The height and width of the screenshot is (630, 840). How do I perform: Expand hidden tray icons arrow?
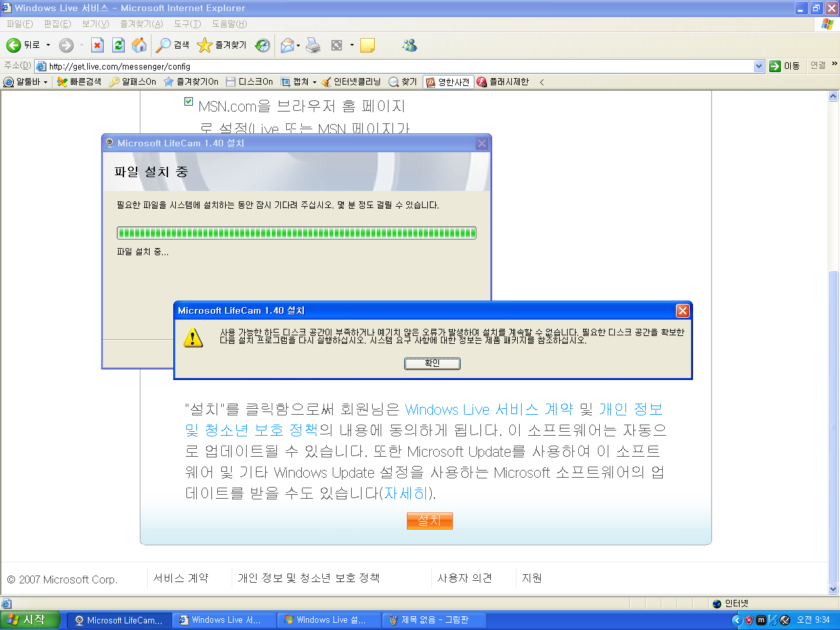pos(737,619)
